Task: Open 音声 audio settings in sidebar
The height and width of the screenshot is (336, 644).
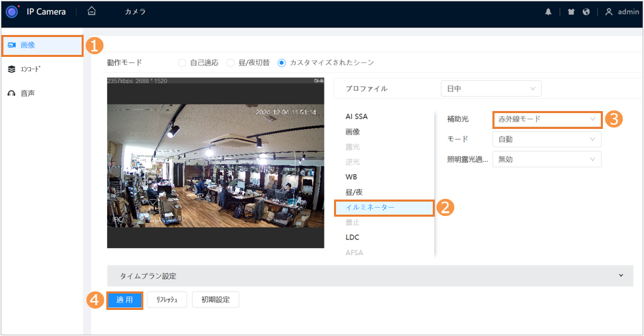Action: [27, 93]
